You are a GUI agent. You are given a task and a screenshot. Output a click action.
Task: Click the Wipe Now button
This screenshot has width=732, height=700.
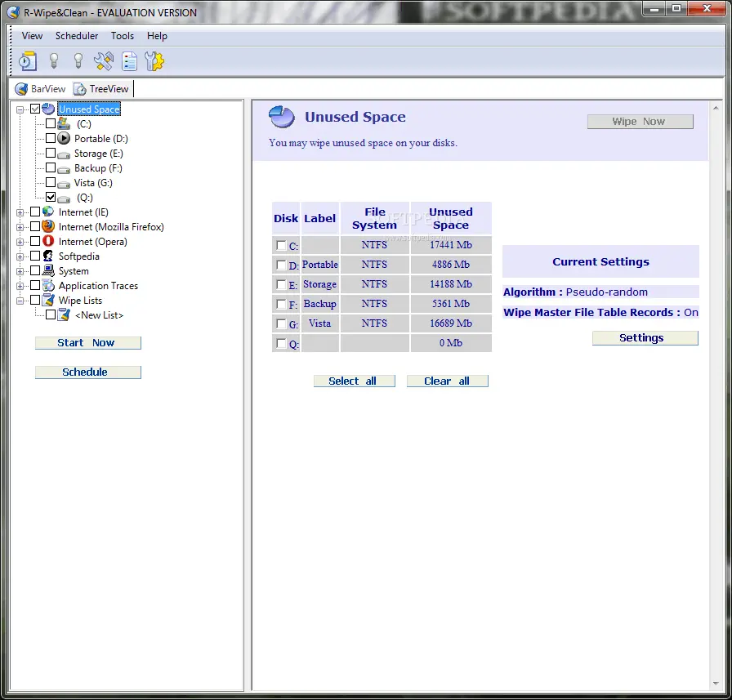[x=640, y=122]
